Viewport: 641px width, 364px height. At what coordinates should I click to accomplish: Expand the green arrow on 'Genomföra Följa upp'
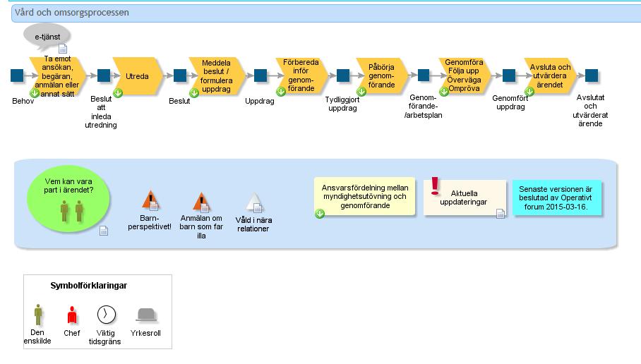(x=444, y=92)
